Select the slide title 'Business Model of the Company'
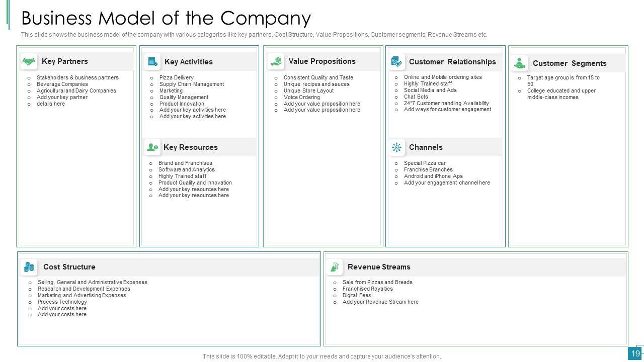Image resolution: width=644 pixels, height=362 pixels. (166, 18)
